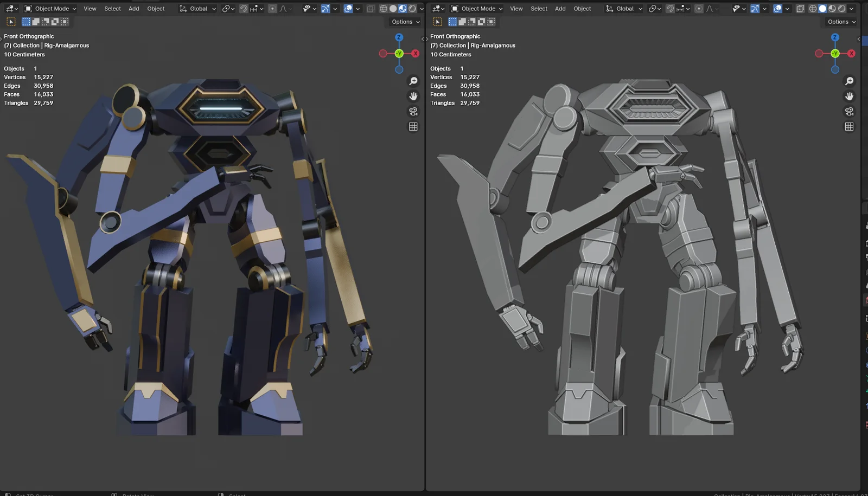Click the Select menu in left viewport header
Screen dimensions: 868x496
tap(112, 8)
